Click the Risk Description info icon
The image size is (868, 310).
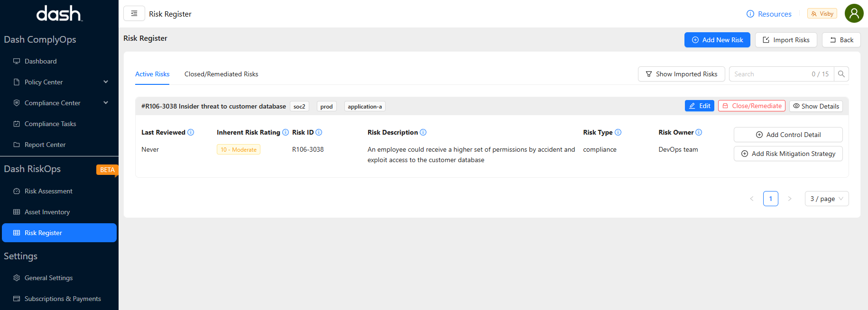coord(423,132)
